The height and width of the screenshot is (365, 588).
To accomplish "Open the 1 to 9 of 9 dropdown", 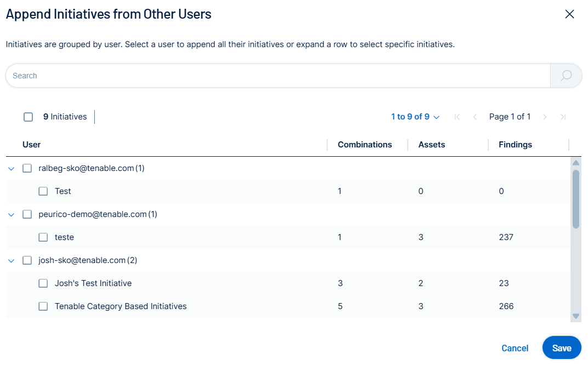I will pos(415,117).
